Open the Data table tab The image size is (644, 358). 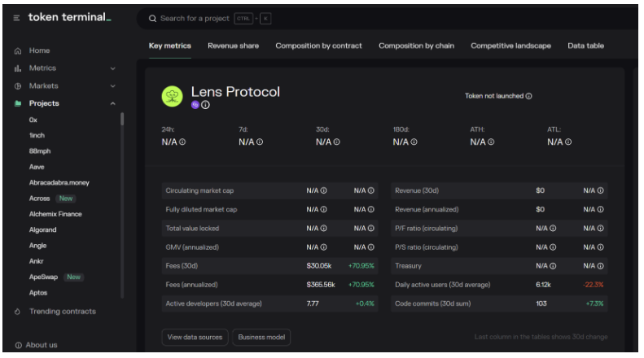(585, 46)
